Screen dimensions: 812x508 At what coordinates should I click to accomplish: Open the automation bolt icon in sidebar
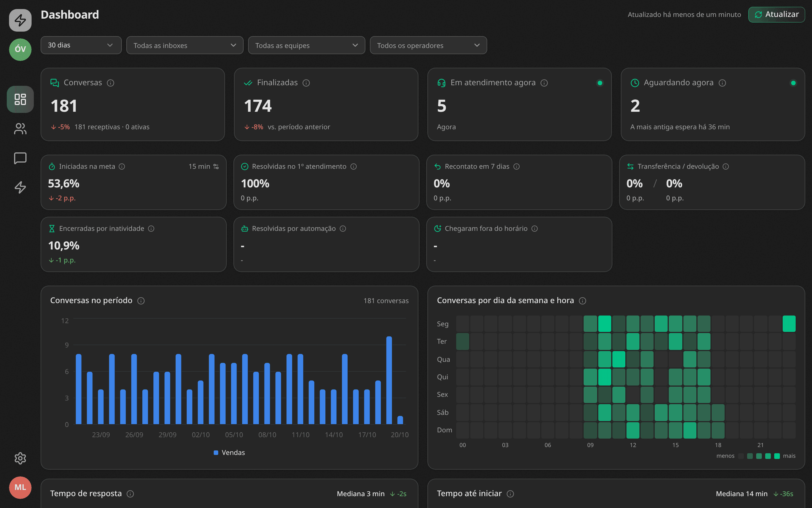click(x=20, y=187)
